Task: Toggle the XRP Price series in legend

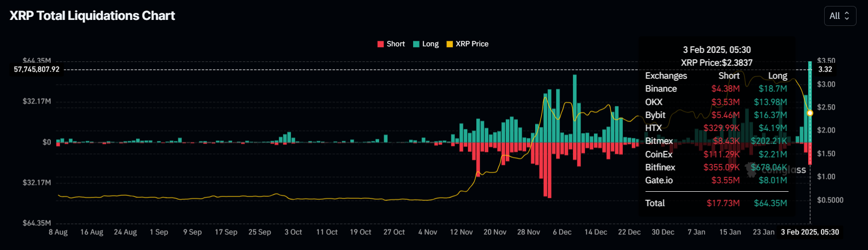Action: pos(467,44)
